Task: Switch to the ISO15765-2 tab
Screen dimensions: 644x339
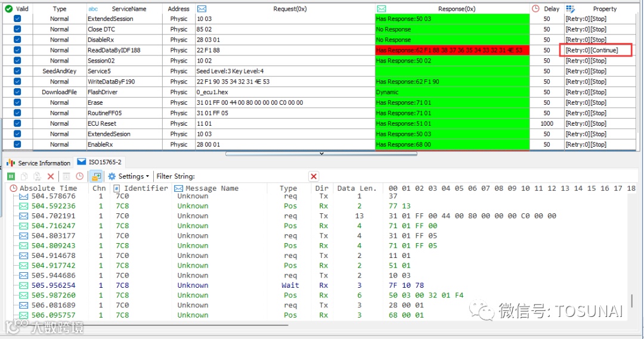Action: click(x=100, y=162)
